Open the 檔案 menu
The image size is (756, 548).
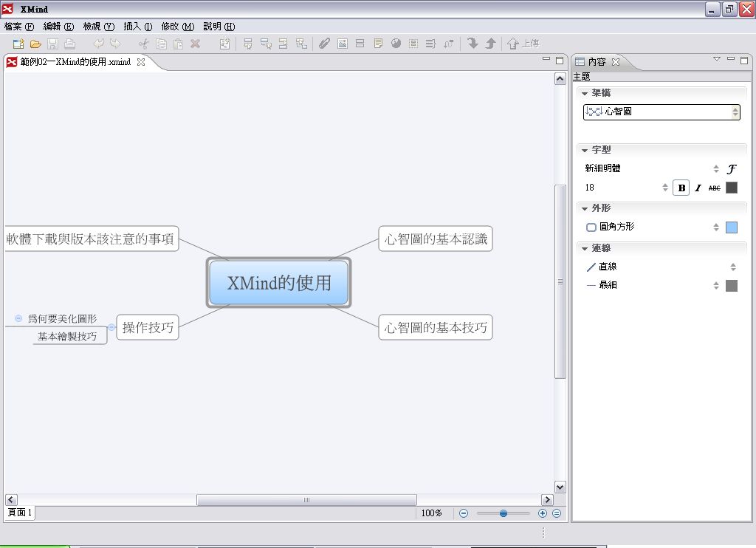(19, 27)
